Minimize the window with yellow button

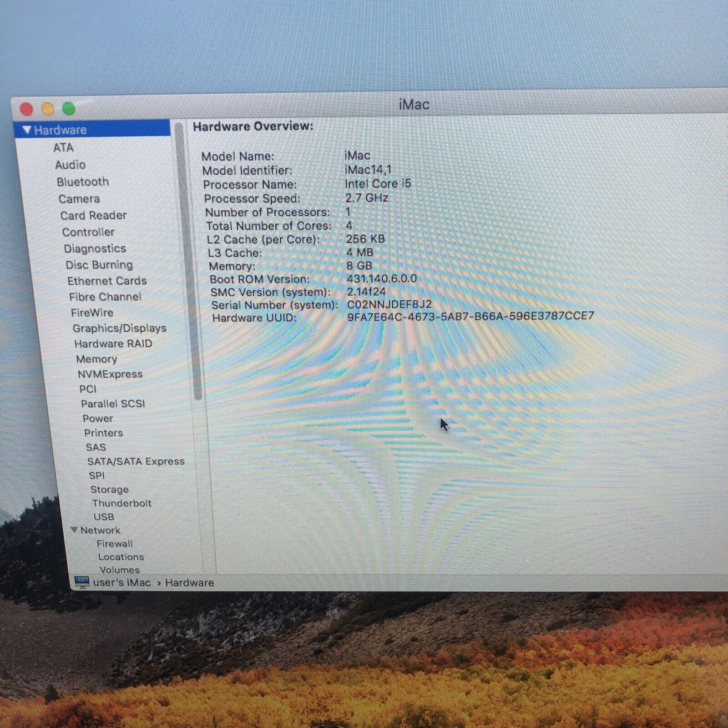[48, 109]
